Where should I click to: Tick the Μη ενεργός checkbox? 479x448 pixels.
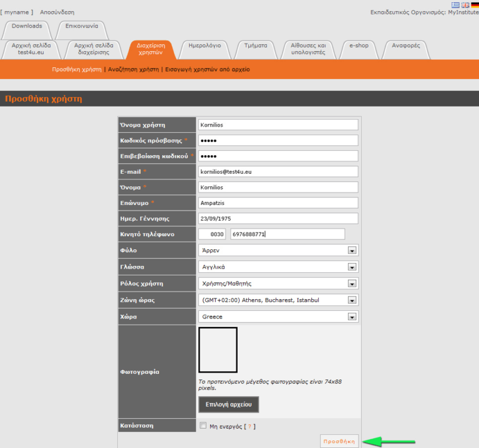[203, 426]
